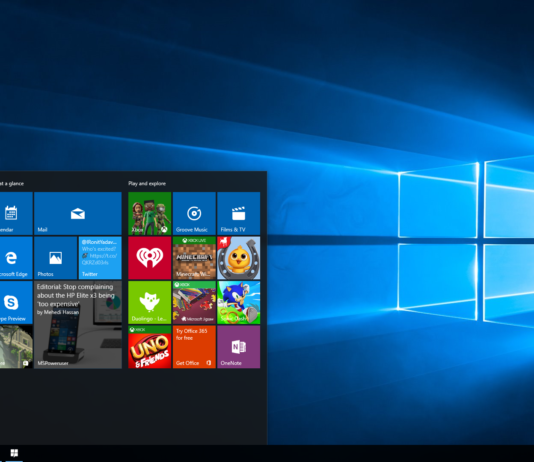Click Get Office 365 tile
Viewport: 534px width, 462px height.
pyautogui.click(x=194, y=347)
